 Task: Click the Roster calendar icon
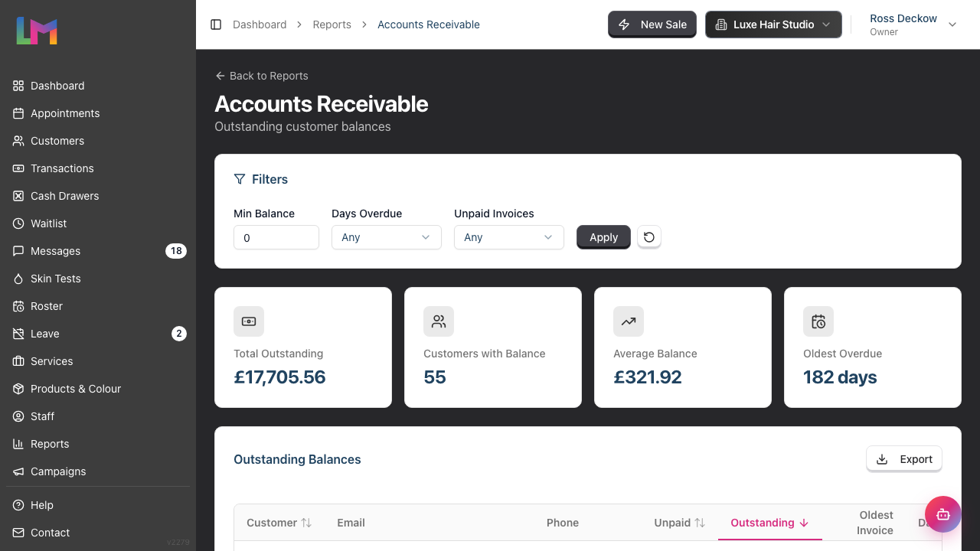[x=18, y=306]
